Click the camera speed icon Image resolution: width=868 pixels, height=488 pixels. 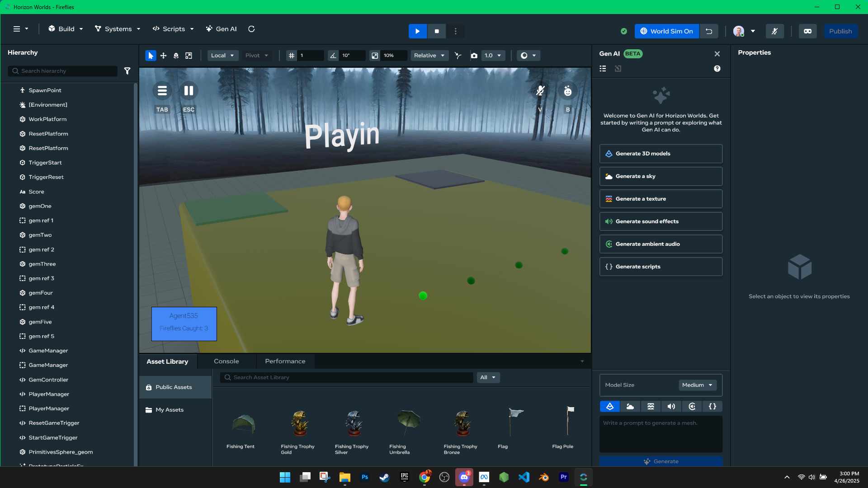(474, 56)
